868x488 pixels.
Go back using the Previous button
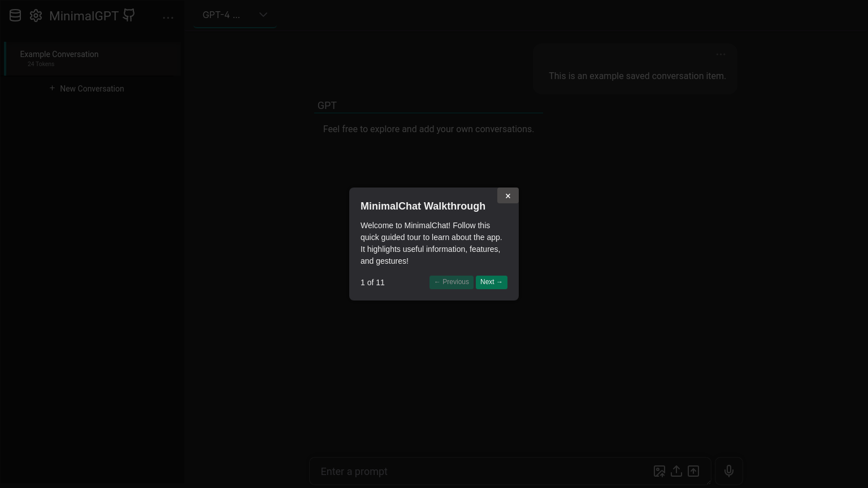tap(451, 282)
